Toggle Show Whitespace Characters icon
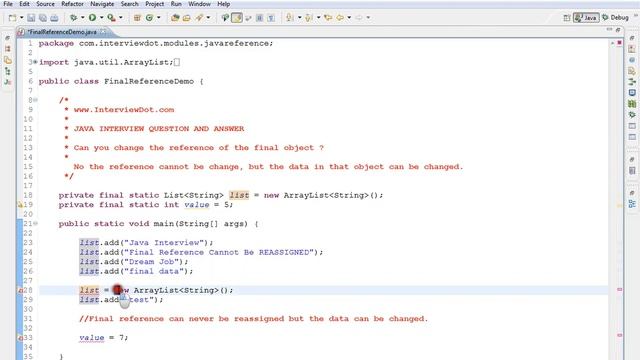Image resolution: width=640 pixels, height=360 pixels. (x=271, y=18)
